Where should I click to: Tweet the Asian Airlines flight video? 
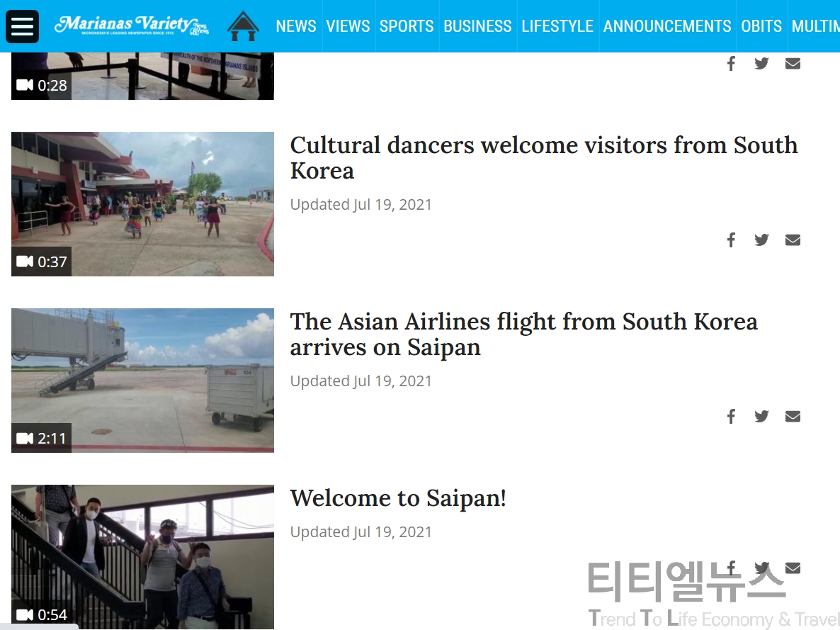pos(761,416)
